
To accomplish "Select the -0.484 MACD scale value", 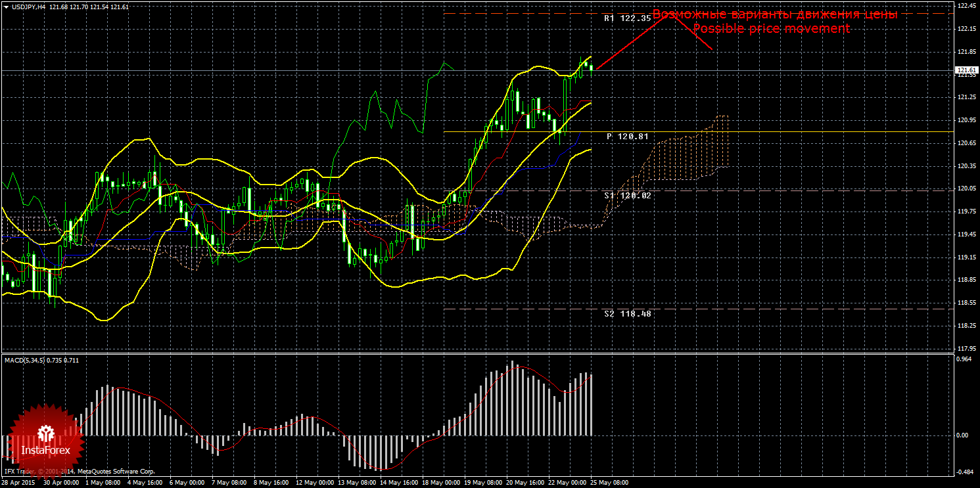I will point(964,472).
